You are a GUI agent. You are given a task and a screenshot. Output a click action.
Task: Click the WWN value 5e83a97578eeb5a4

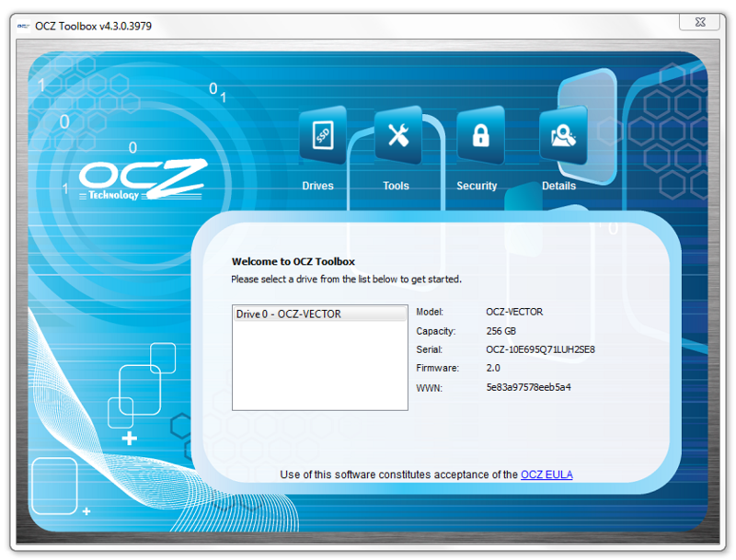coord(528,387)
